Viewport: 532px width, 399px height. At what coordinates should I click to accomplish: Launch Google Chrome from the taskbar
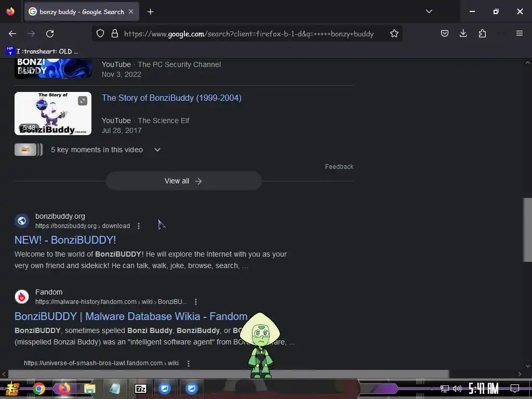tap(38, 389)
